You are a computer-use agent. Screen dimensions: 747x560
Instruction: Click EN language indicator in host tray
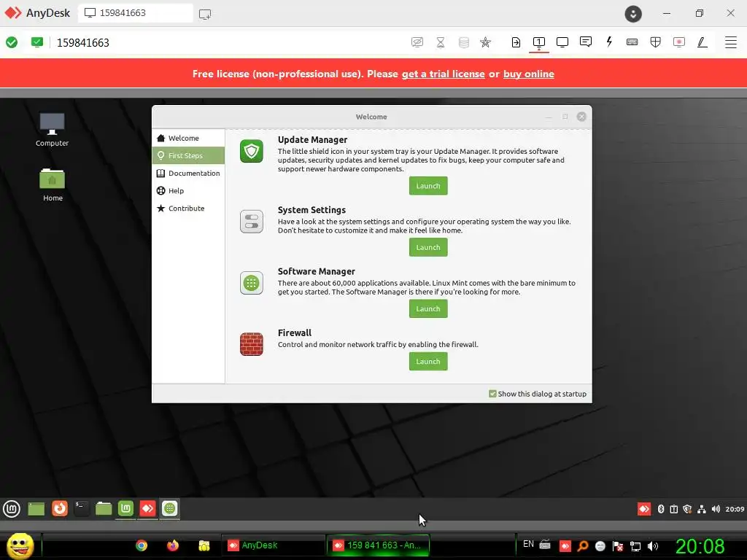tap(528, 544)
